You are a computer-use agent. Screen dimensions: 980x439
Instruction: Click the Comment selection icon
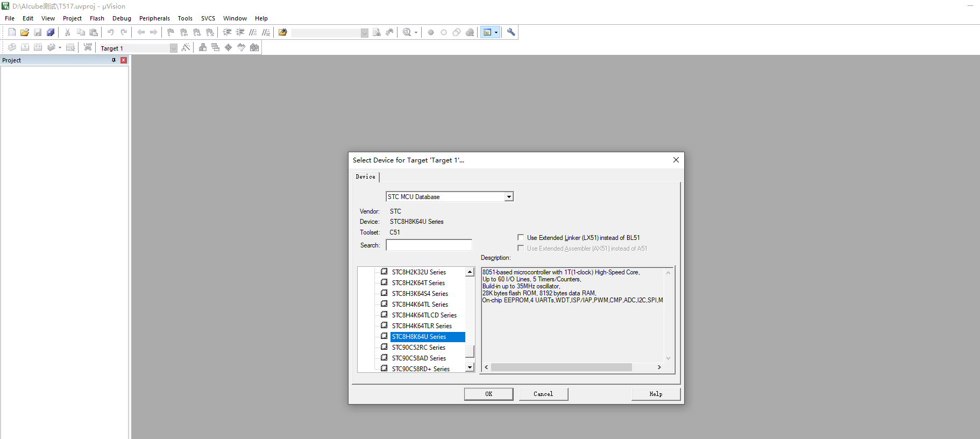[253, 32]
